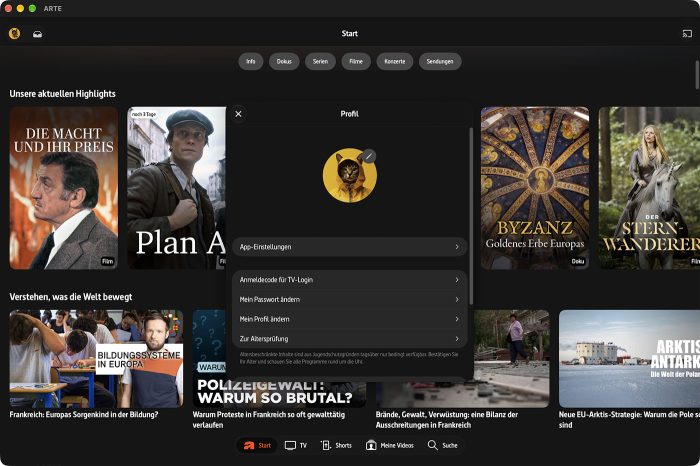Click chevron next to Mein Profil ändern
Screen dimensions: 700x466
click(x=457, y=319)
